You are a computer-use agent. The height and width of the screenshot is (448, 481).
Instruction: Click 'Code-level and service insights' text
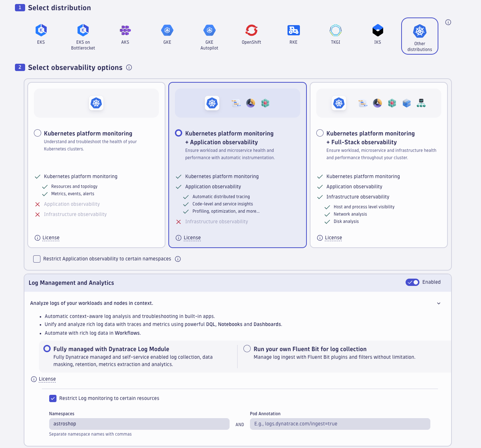tap(223, 204)
